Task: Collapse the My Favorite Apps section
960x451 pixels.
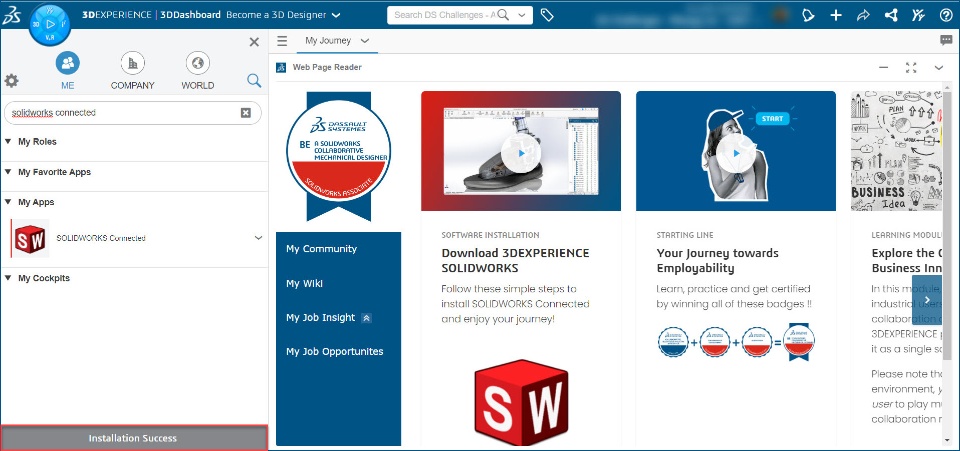Action: (8, 172)
